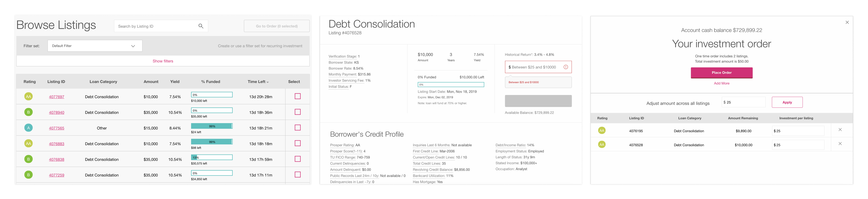The image size is (868, 199).
Task: Remove listing 4076528 from the order
Action: pos(840,144)
